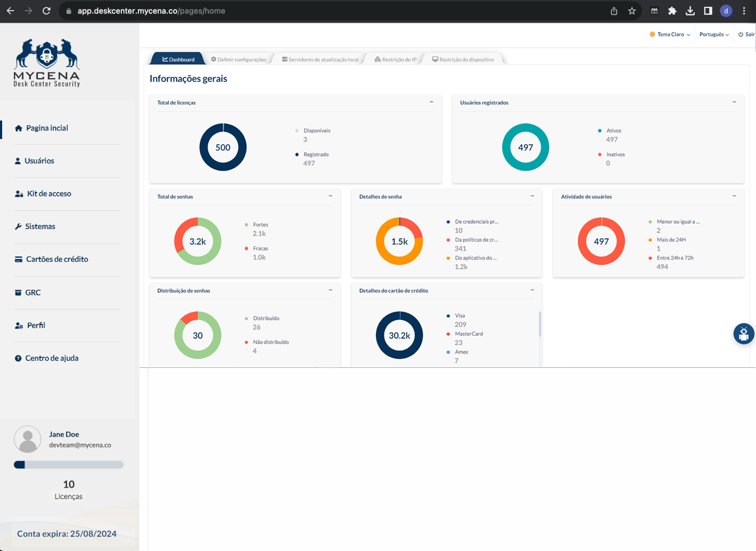Bookmark page with the star icon
This screenshot has height=551, width=756.
pos(632,11)
